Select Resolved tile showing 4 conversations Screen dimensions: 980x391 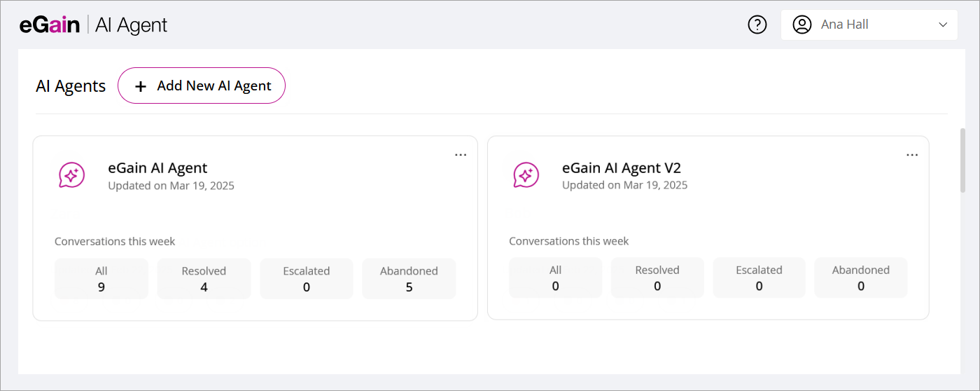tap(204, 279)
